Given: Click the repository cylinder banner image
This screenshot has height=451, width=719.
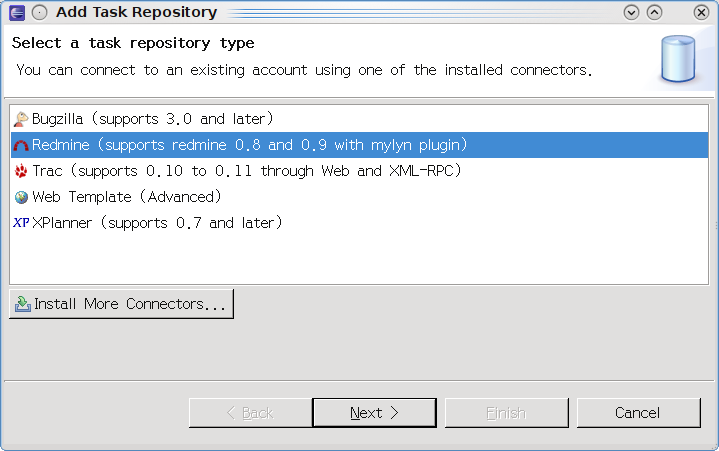Looking at the screenshot, I should pos(678,59).
